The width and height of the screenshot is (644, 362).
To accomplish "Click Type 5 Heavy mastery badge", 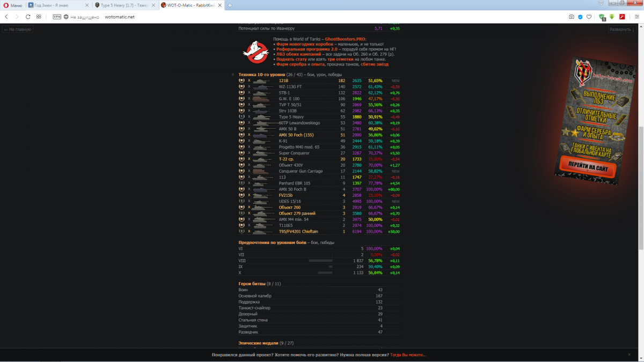I will pos(241,117).
